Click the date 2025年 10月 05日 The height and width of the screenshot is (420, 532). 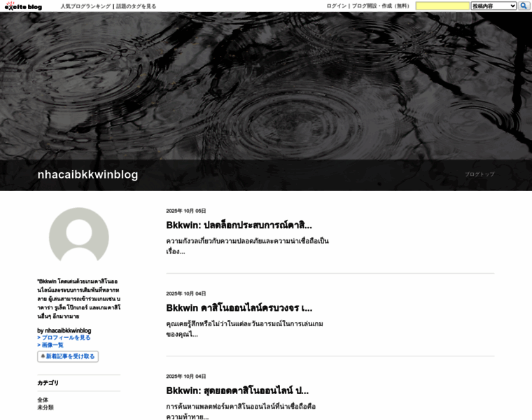[186, 211]
